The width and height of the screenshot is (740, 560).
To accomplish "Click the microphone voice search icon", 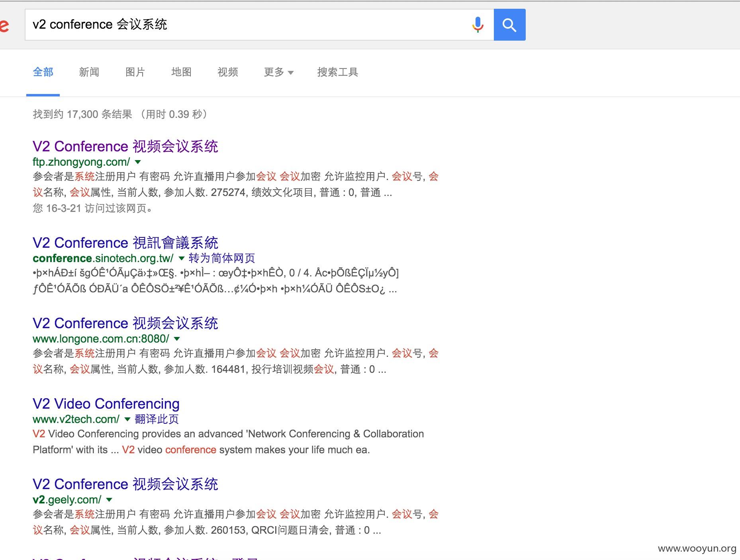I will coord(478,25).
